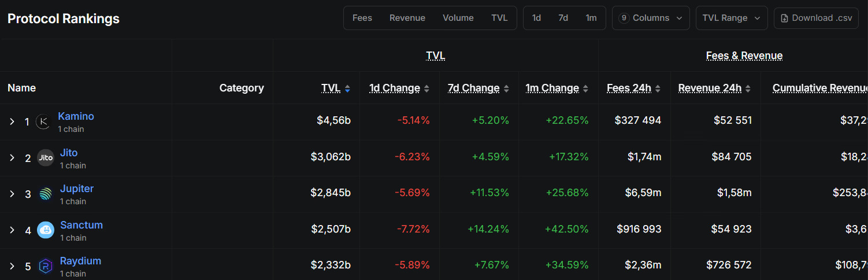Open the TVL Range dropdown
This screenshot has height=280, width=868.
(x=732, y=18)
